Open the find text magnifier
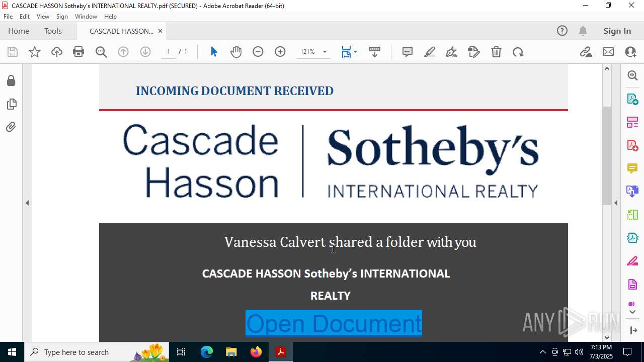 101,52
